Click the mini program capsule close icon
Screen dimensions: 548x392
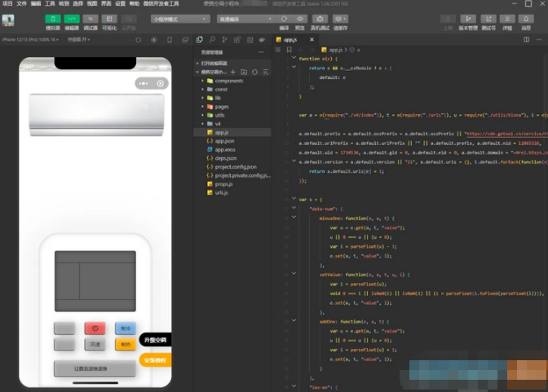pos(161,83)
